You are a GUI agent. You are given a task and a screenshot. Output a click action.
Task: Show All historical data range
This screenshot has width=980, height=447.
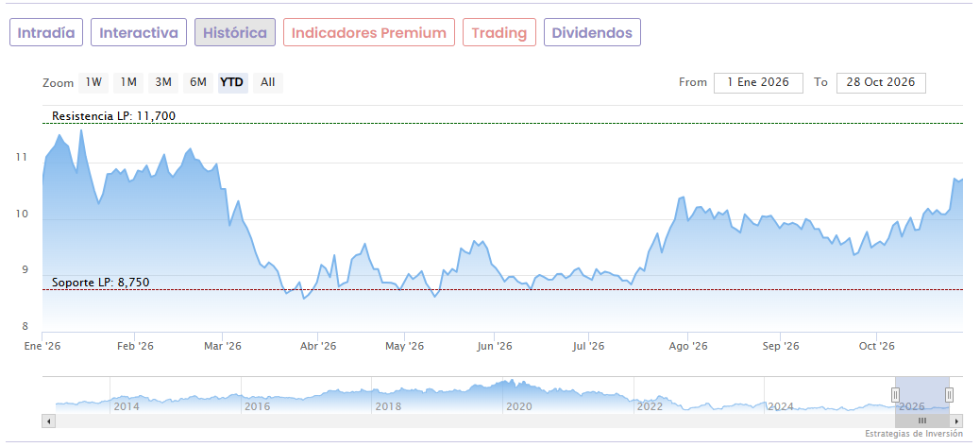267,82
